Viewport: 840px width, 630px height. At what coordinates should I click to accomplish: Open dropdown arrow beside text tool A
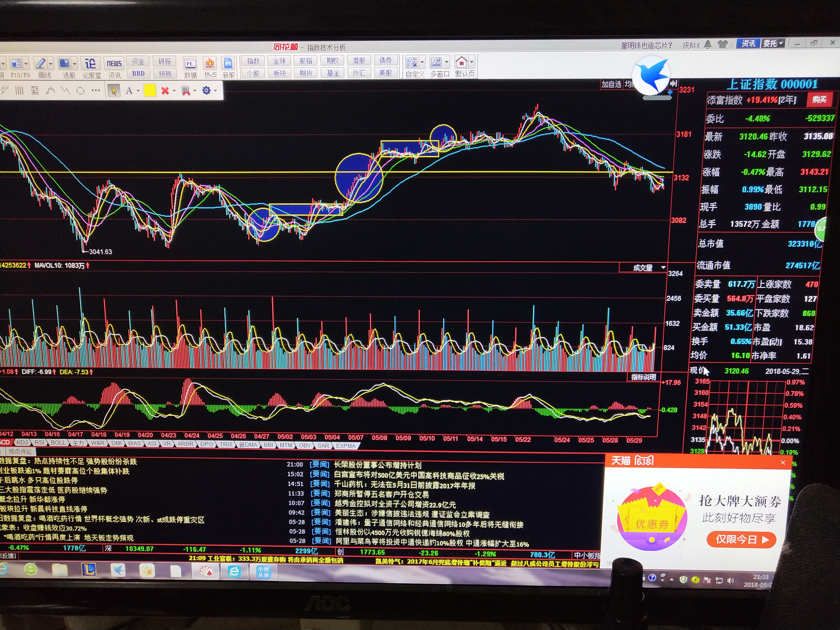[x=138, y=91]
